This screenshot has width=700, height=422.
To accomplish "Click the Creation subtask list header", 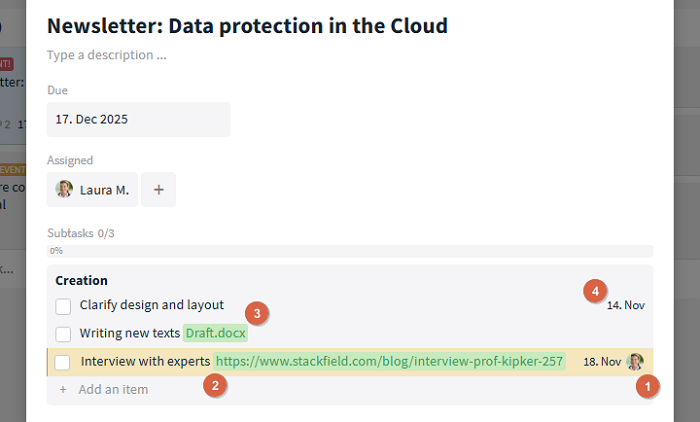I will 81,281.
